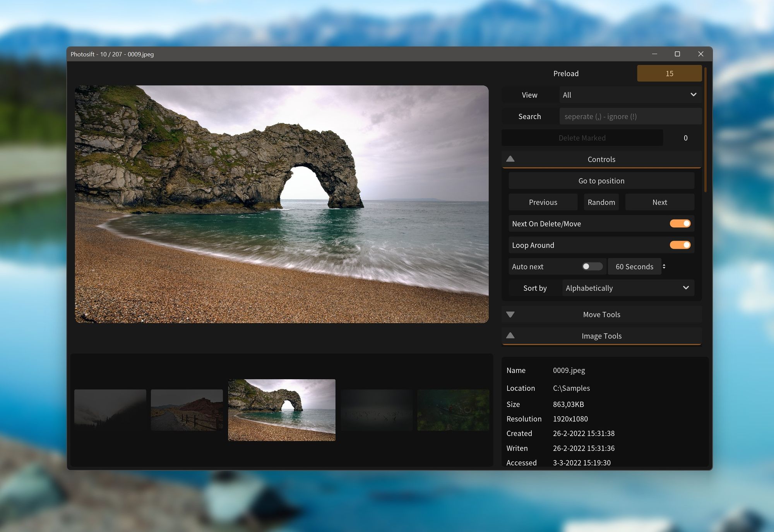The height and width of the screenshot is (532, 774).
Task: Click the Writen date 26-2-2022 15:31:36
Action: coord(584,448)
